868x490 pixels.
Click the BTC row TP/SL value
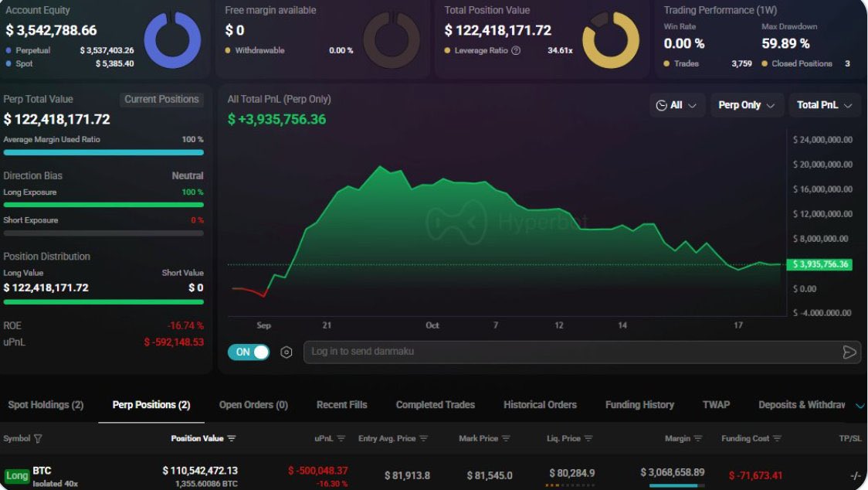point(856,475)
